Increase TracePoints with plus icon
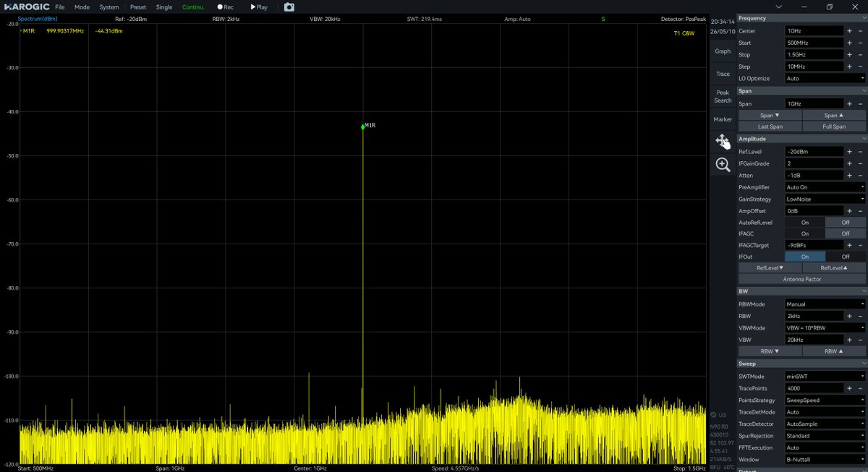Image resolution: width=868 pixels, height=472 pixels. [850, 388]
